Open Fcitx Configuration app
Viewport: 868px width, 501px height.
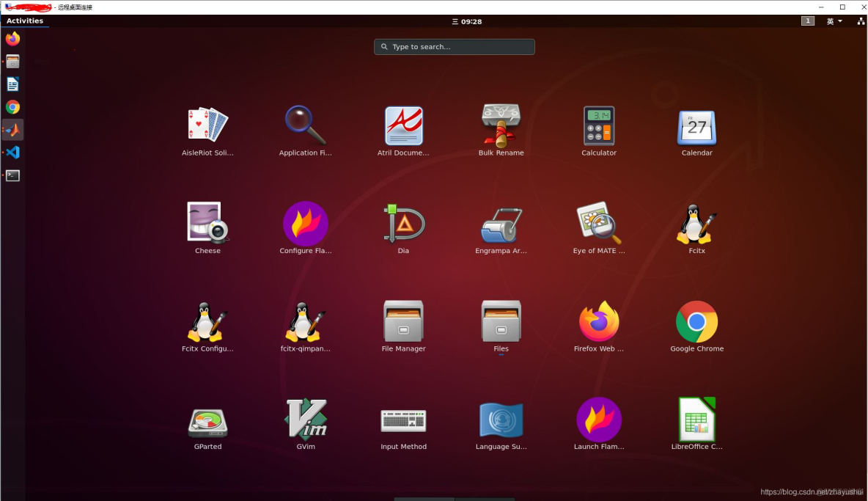point(207,326)
